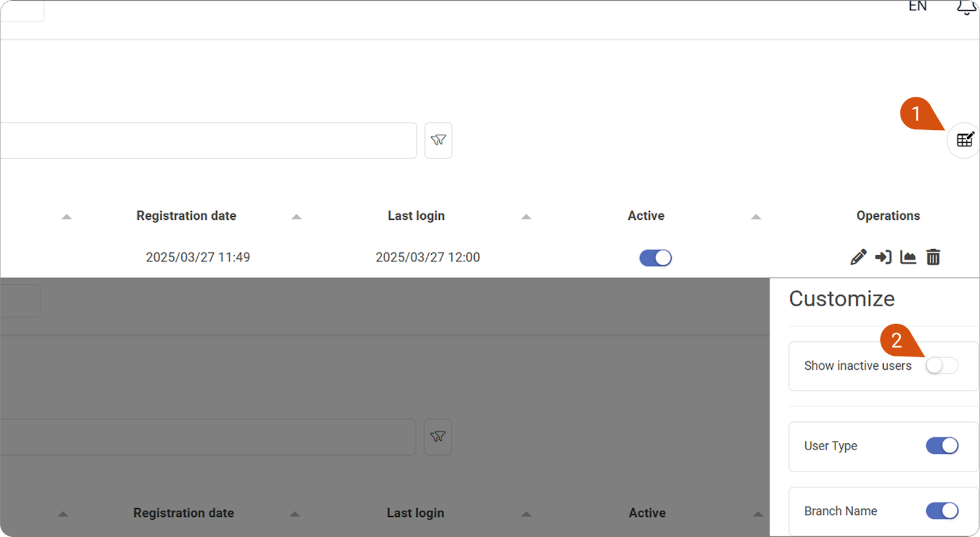Open the user report chart icon
Screen dimensions: 980x537
point(908,257)
